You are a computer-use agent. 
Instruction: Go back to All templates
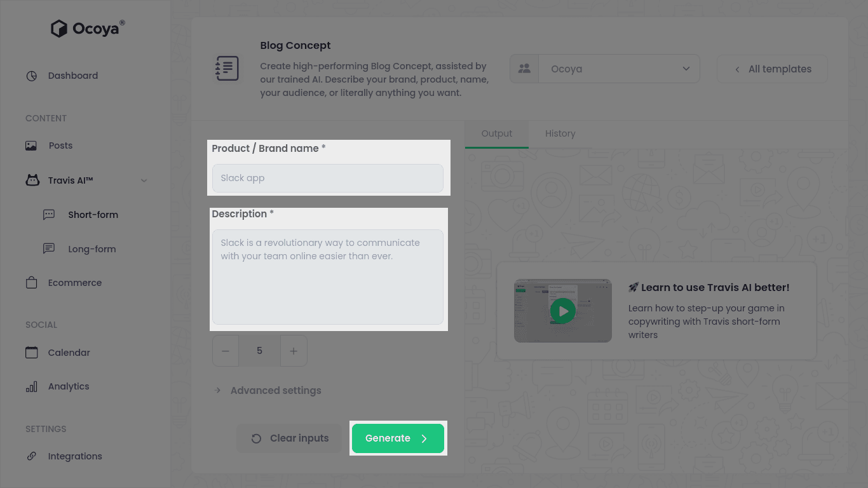pyautogui.click(x=772, y=69)
